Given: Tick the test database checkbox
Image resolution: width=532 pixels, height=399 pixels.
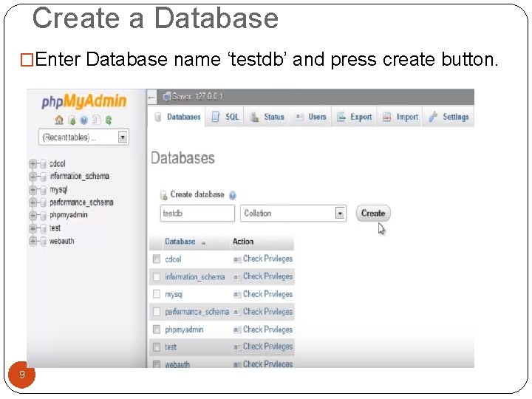Looking at the screenshot, I should click(157, 347).
